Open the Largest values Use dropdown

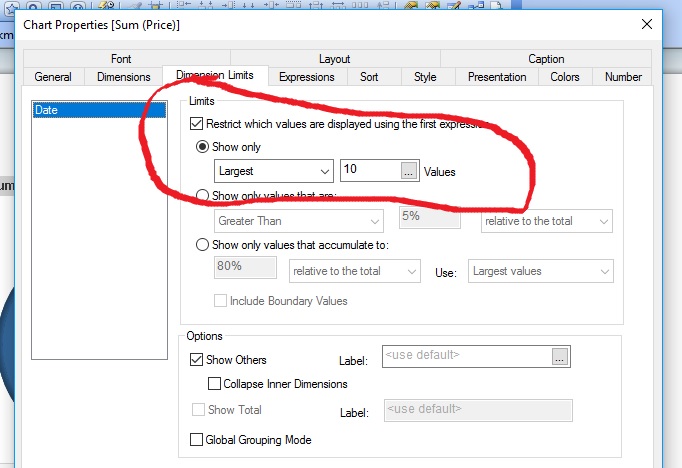(541, 271)
